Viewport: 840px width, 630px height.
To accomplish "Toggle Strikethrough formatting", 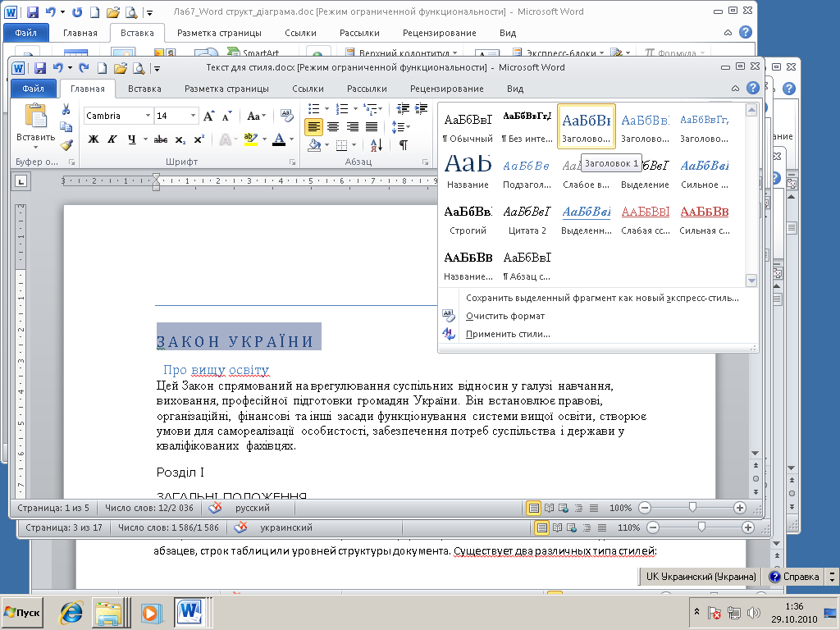I will tap(160, 139).
